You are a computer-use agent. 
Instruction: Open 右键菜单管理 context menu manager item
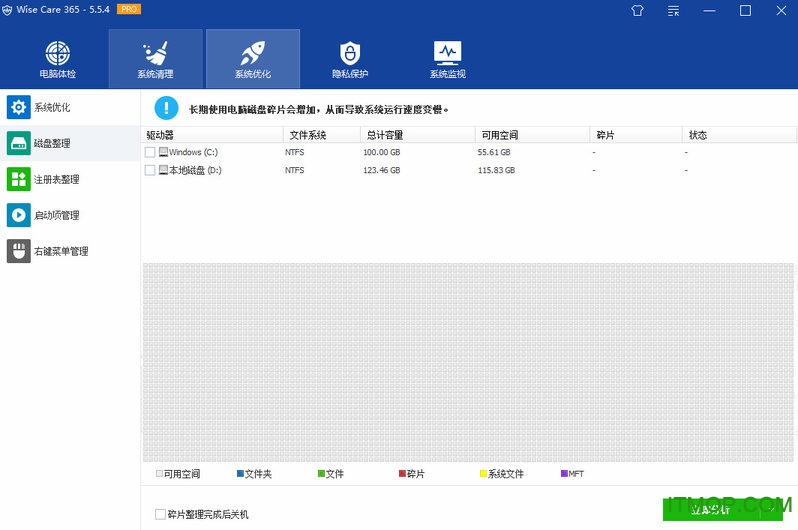tap(70, 251)
